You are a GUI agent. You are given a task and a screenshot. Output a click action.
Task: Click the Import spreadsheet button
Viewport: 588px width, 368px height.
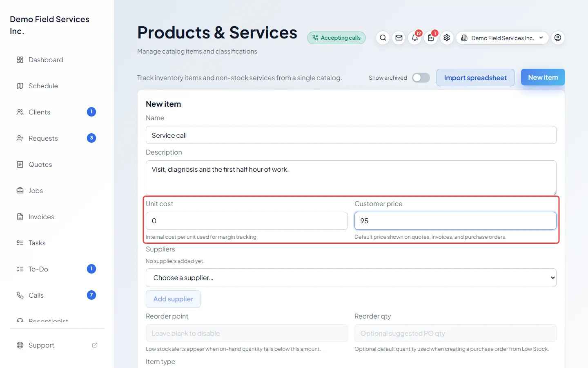pyautogui.click(x=475, y=78)
